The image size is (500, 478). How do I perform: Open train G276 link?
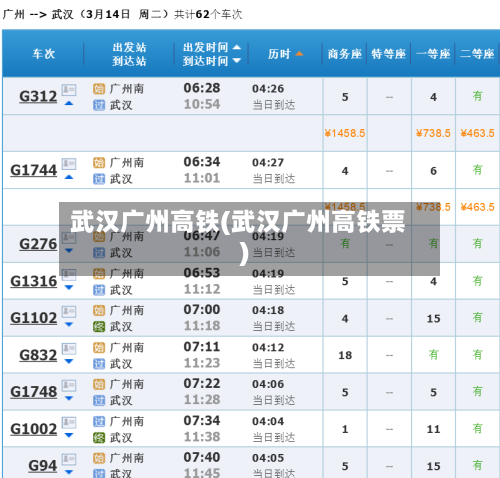click(38, 244)
